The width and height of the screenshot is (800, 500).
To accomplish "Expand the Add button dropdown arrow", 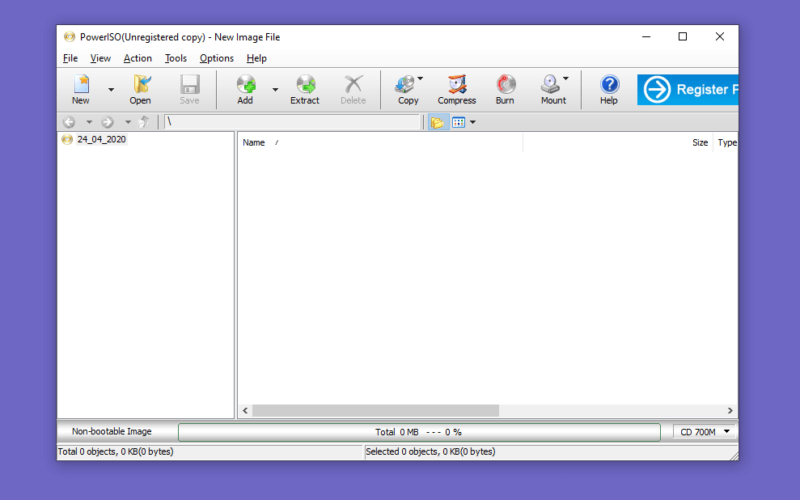I will click(275, 90).
